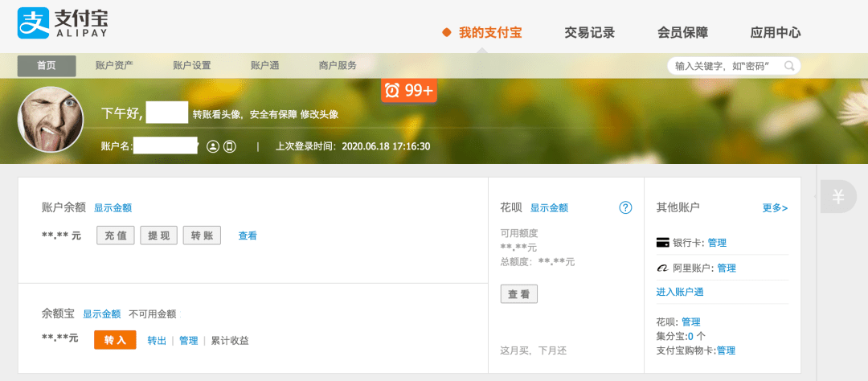Click the 集分宝 count 0 link
The width and height of the screenshot is (868, 381).
pos(691,336)
